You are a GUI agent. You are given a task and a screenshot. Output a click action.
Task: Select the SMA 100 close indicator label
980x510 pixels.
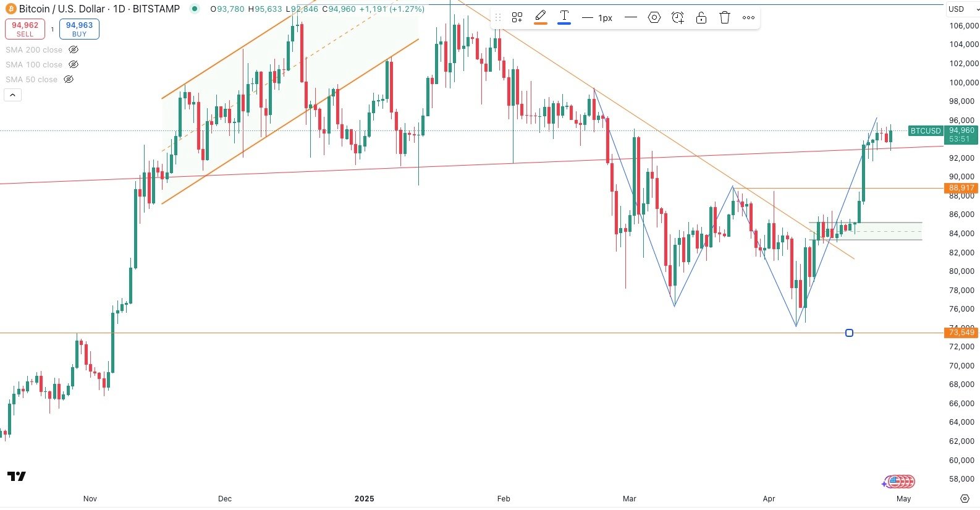point(34,64)
